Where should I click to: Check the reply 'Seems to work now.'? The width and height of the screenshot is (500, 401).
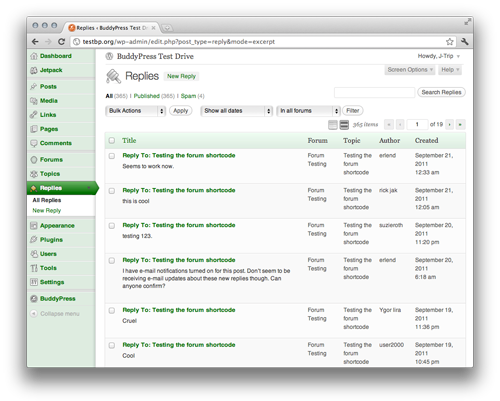[112, 156]
